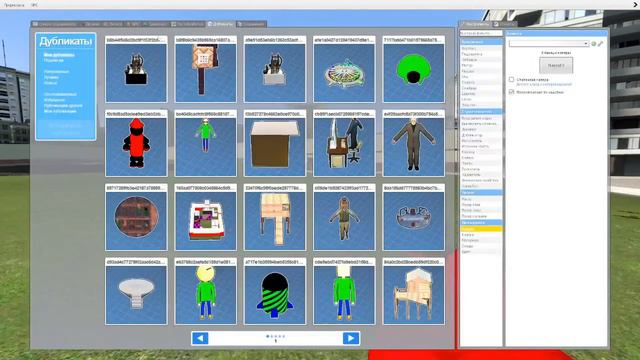Screen dimensions: 640x360
Task: Collapse the first blue tool category header
Action: pyautogui.click(x=481, y=42)
